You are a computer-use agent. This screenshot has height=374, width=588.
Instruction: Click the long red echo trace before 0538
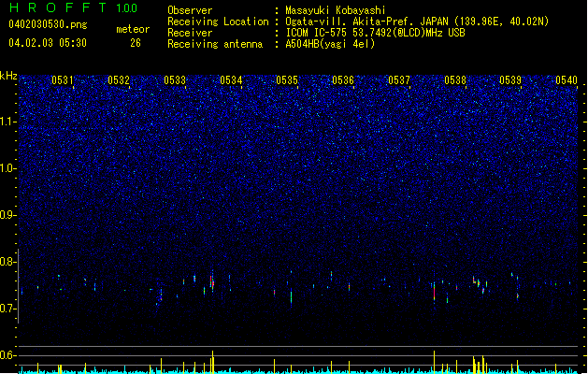pos(435,291)
